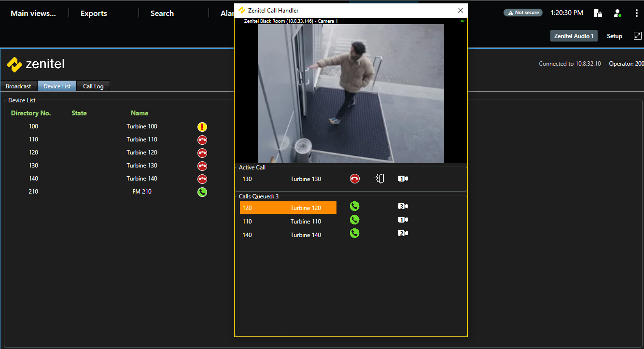Click camera 3 icon for Turbine 120
Viewport: 644px width, 349px height.
tap(403, 207)
